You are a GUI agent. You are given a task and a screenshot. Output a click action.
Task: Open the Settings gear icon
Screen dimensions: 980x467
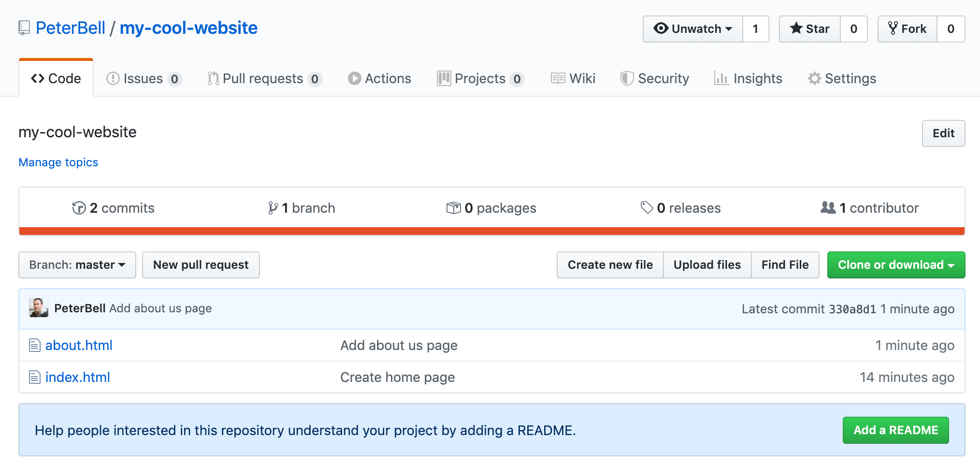814,78
